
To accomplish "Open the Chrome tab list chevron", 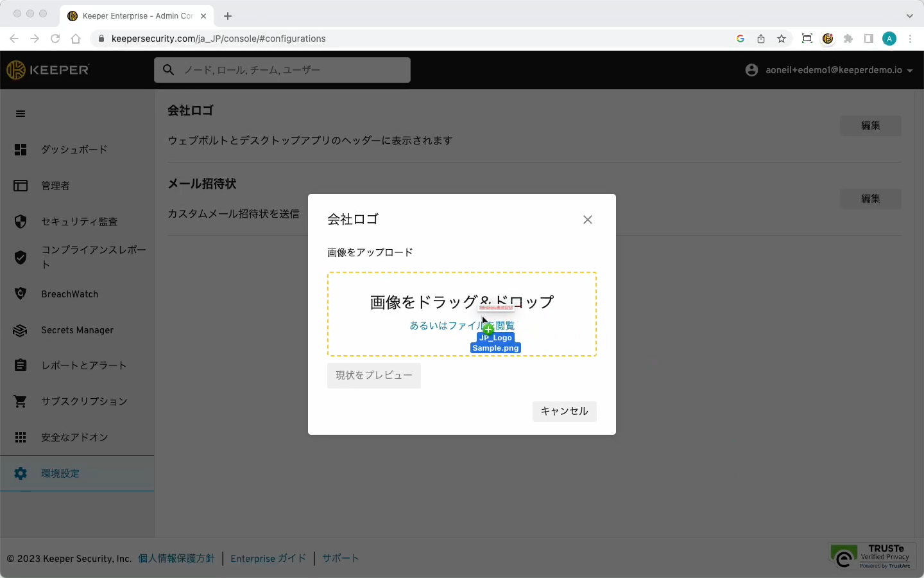I will tap(909, 16).
